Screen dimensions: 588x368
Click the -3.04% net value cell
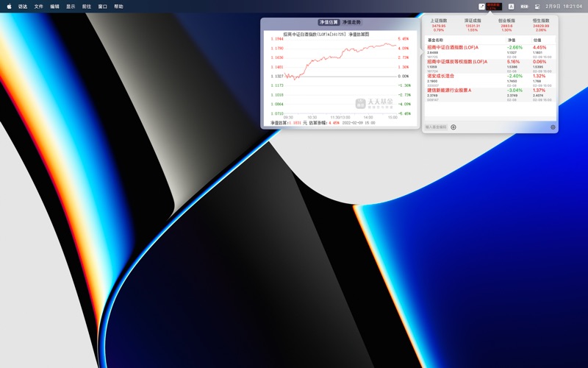[514, 90]
